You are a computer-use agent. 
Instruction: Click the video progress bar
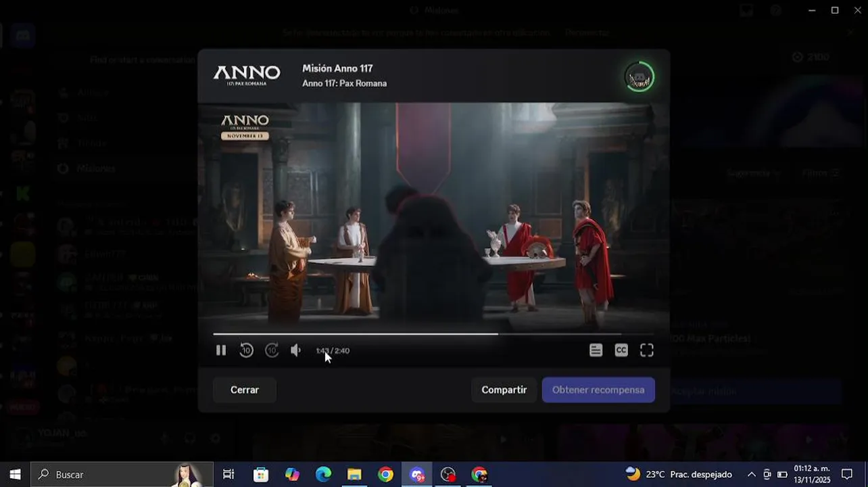click(x=433, y=334)
